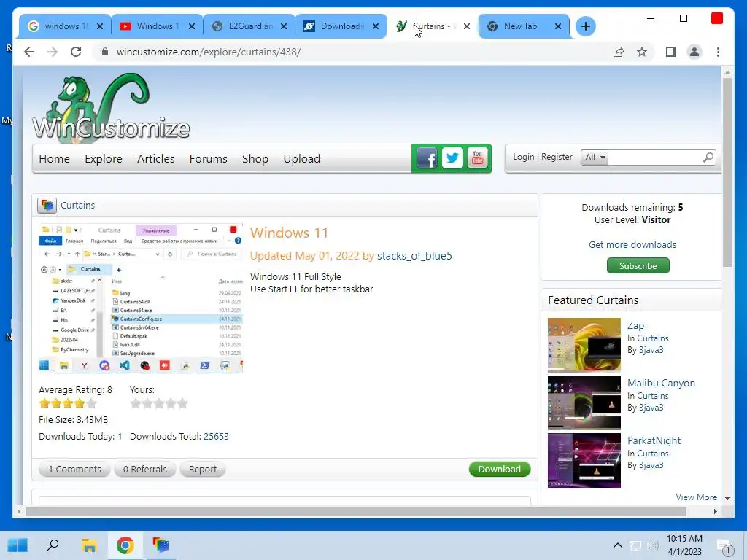Click the site security lock icon

tap(105, 52)
